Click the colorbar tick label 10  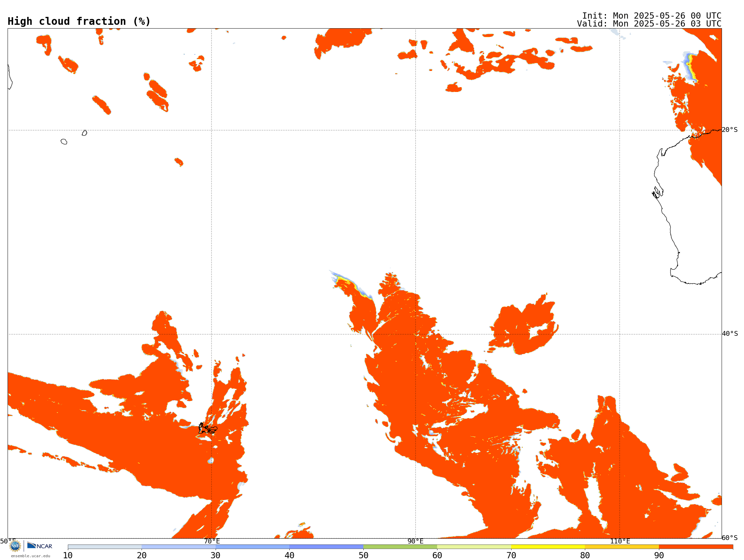point(68,556)
